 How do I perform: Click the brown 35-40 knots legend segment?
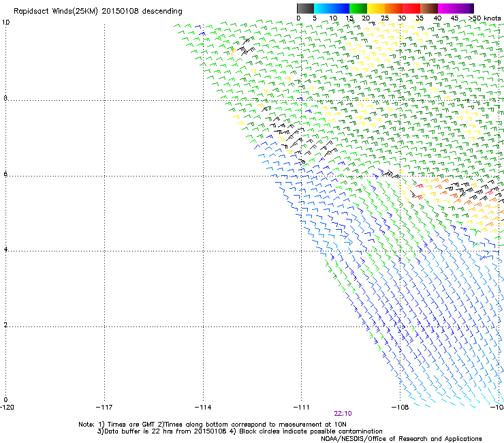click(429, 8)
